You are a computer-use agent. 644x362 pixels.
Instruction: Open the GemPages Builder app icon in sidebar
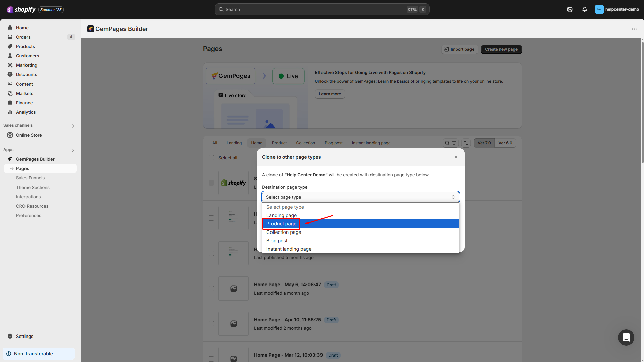coord(10,159)
